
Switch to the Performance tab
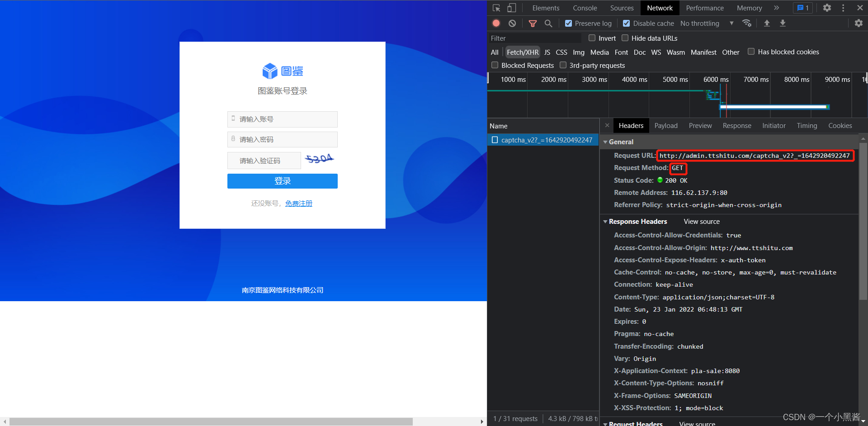[x=704, y=8]
